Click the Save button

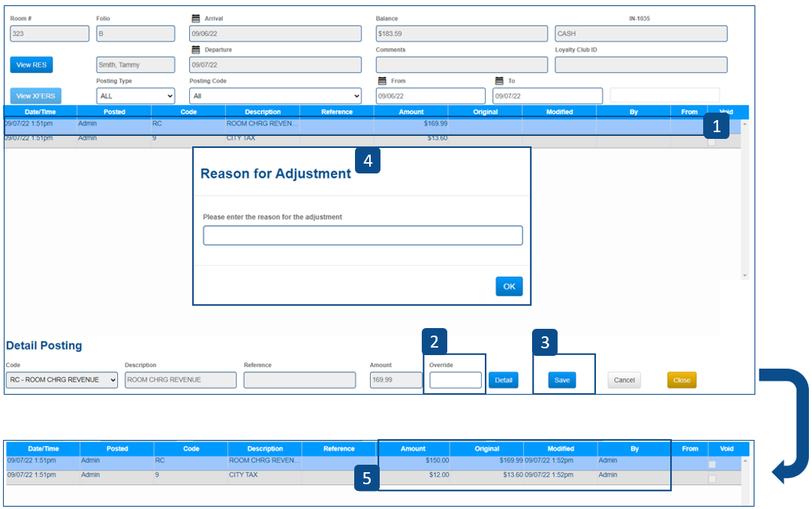pyautogui.click(x=562, y=381)
